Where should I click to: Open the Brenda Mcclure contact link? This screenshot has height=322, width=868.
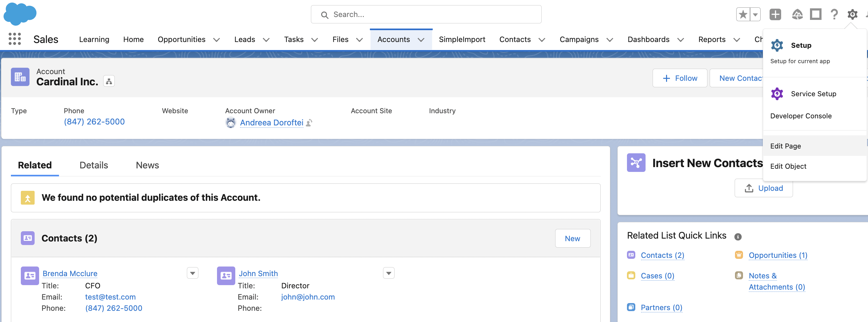click(70, 274)
